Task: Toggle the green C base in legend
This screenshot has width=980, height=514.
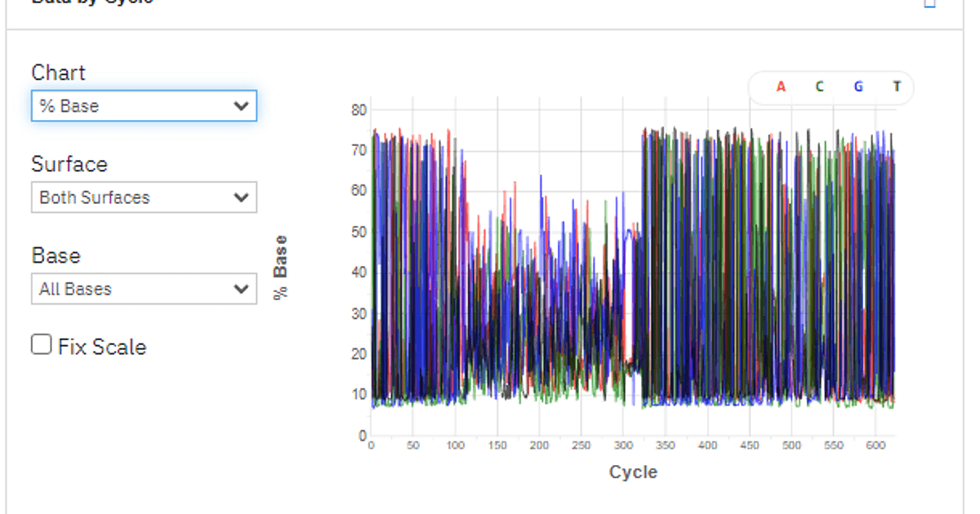Action: coord(819,86)
